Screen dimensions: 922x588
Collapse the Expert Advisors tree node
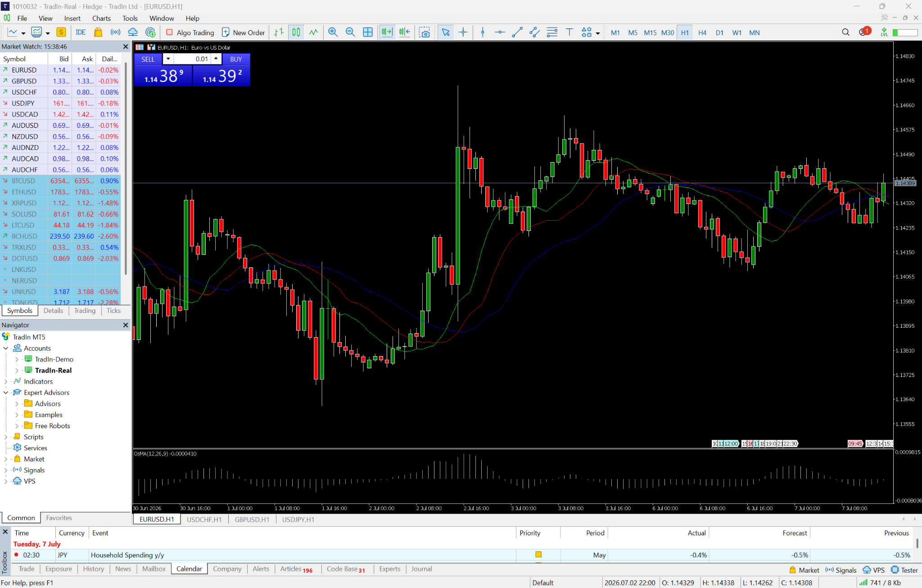pos(6,393)
